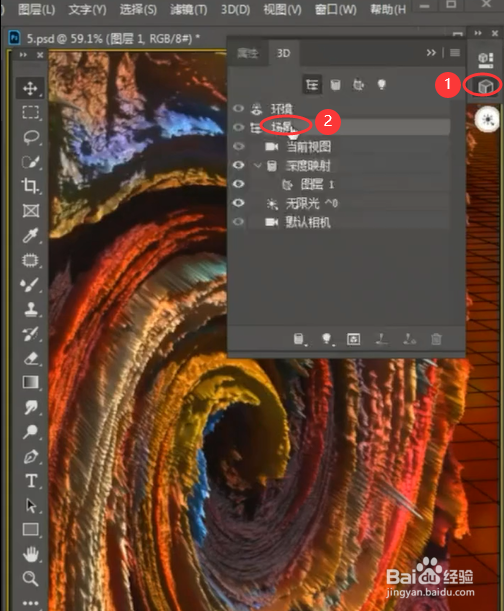Open the Properties panel dock icon

click(486, 59)
